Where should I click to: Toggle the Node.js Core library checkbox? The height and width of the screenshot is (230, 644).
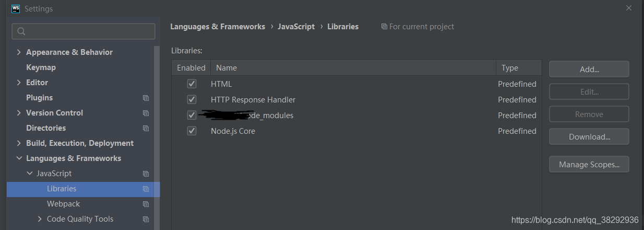192,131
